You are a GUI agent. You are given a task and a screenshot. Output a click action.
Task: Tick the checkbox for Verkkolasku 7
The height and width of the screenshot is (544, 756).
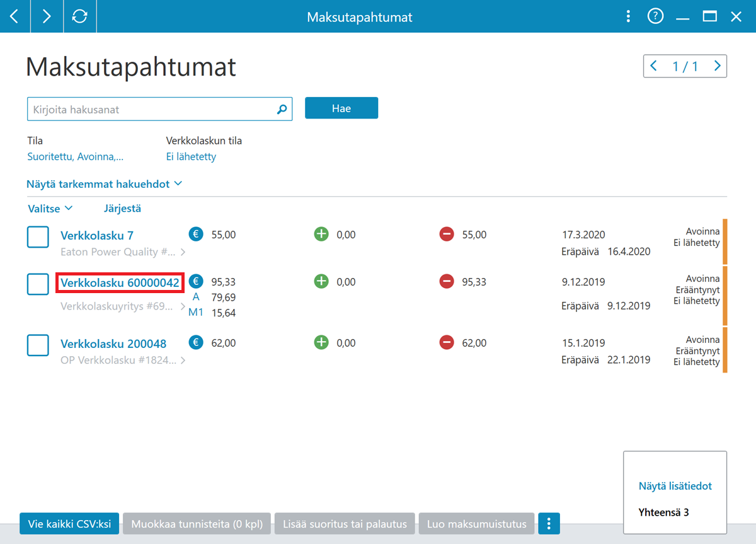click(38, 238)
